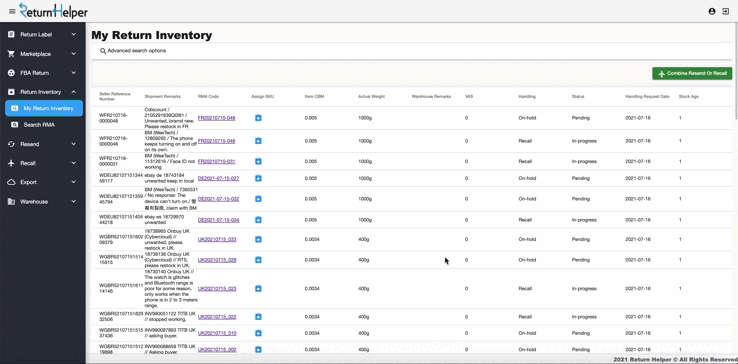Open RMA link DE2021-07-15-034
Image resolution: width=738 pixels, height=364 pixels.
pos(218,220)
